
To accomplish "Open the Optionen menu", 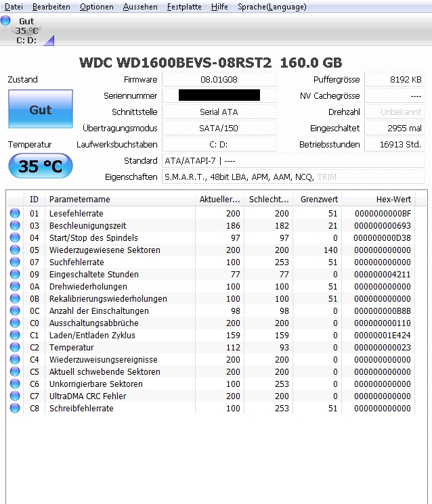I will [97, 7].
